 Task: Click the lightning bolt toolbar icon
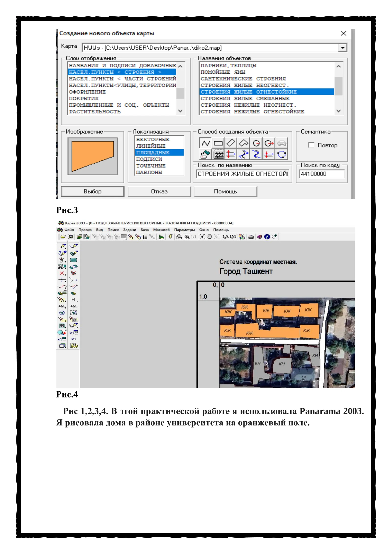[170, 237]
